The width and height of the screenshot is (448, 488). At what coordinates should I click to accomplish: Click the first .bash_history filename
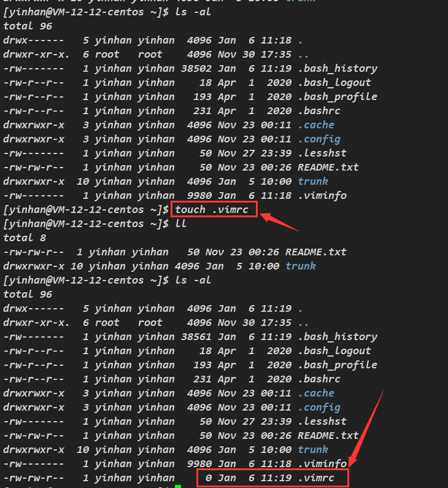[x=338, y=69]
